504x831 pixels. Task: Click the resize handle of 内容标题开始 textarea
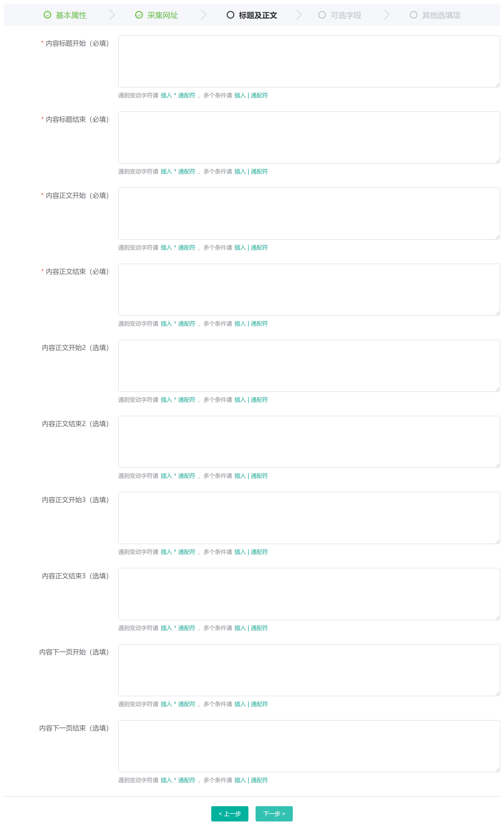[498, 85]
